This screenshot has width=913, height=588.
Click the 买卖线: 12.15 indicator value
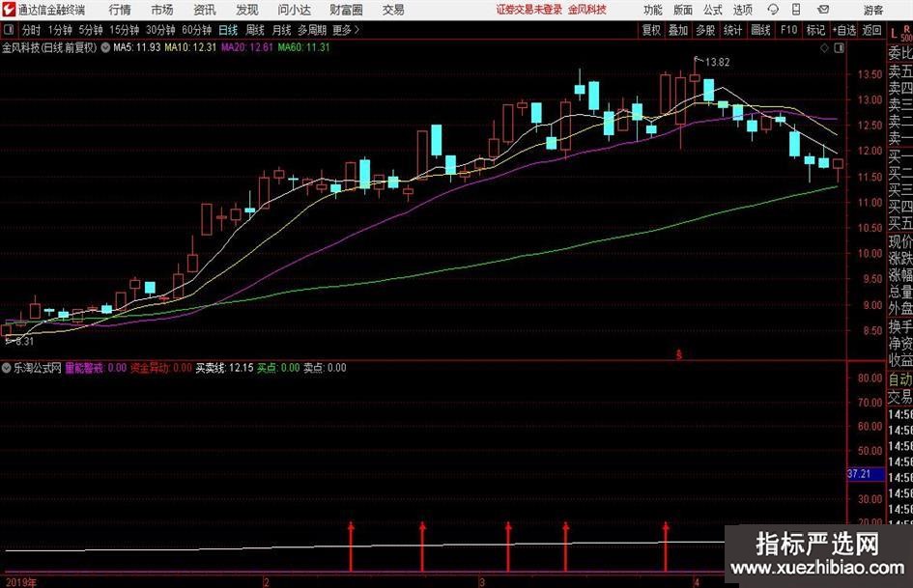224,368
